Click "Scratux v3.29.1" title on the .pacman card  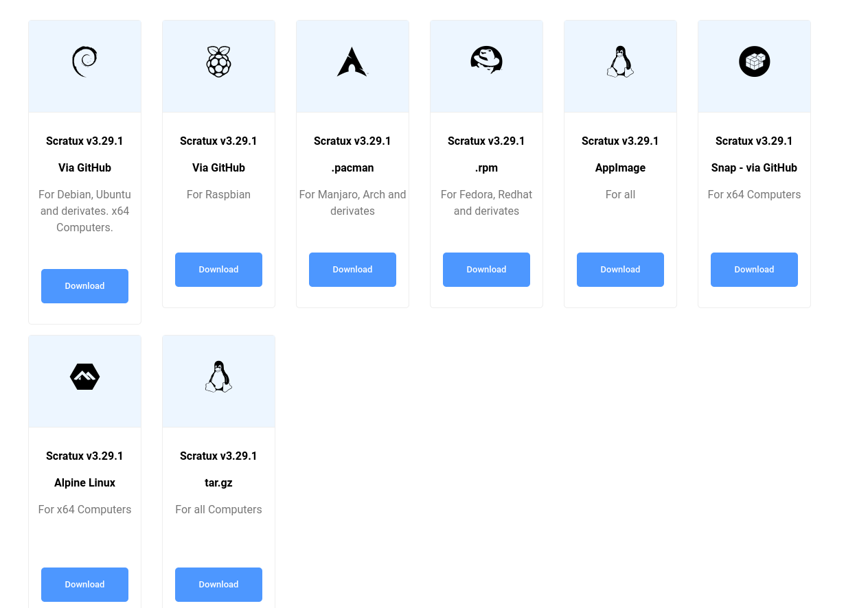352,141
